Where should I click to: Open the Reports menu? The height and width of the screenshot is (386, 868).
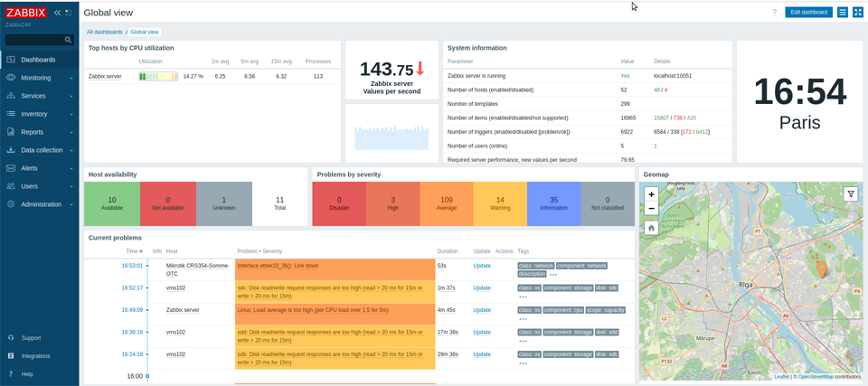(39, 132)
